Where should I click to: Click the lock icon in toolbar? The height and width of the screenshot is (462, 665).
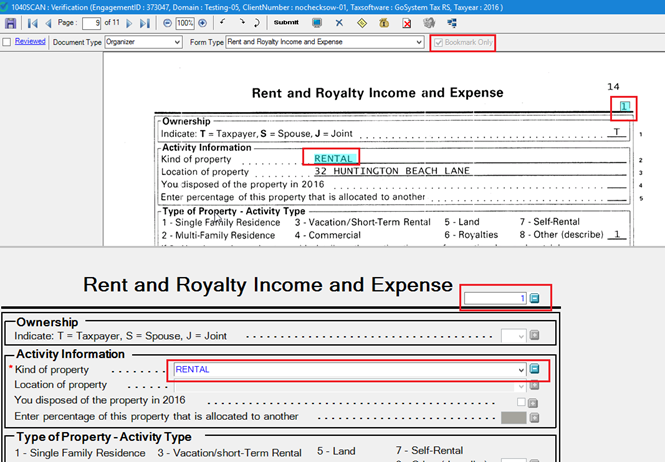pyautogui.click(x=384, y=22)
